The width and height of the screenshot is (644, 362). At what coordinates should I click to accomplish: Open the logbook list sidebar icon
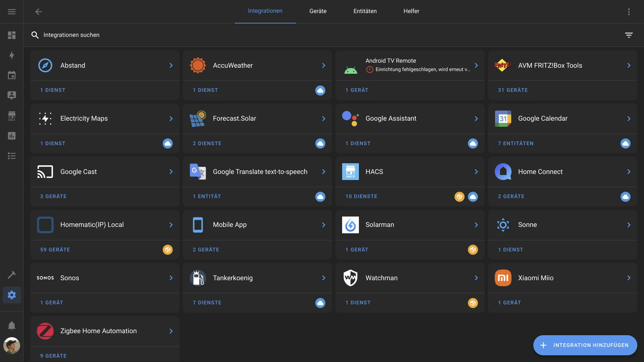pos(12,156)
